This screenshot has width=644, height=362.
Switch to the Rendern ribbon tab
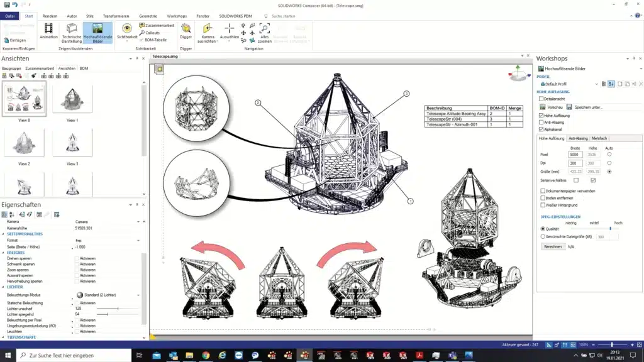(50, 16)
